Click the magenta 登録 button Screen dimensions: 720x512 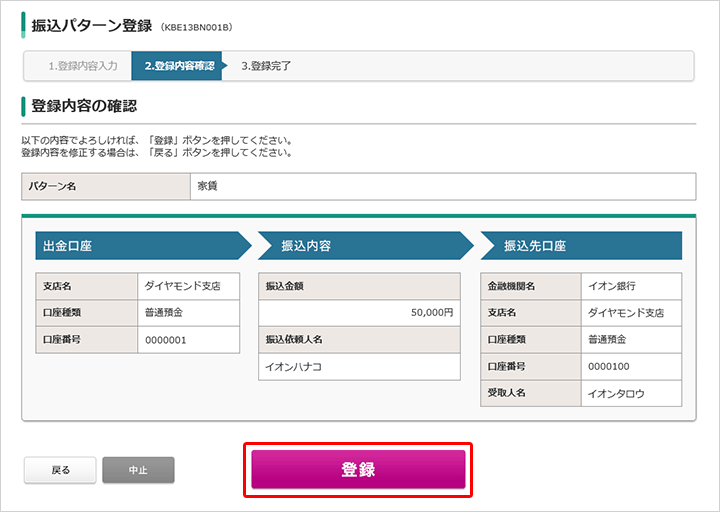point(358,469)
